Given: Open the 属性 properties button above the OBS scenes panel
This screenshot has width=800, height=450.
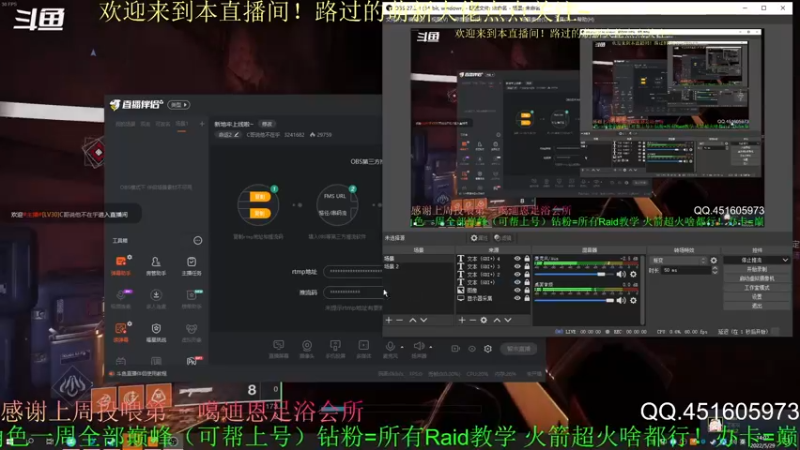Looking at the screenshot, I should 479,238.
